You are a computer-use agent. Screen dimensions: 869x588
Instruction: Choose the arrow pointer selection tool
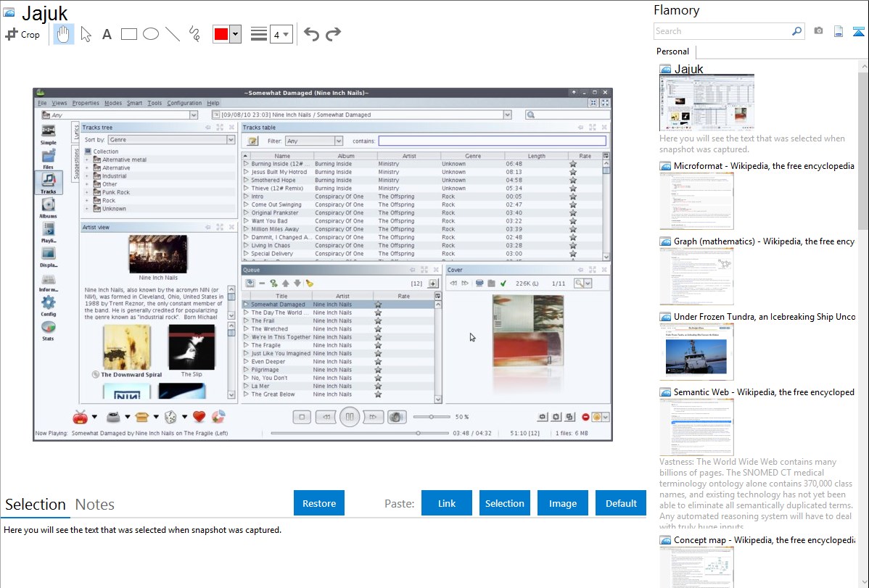tap(86, 34)
